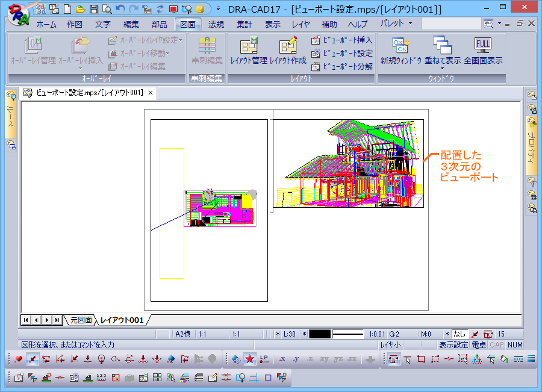
Task: Jump to first sheet tab arrow
Action: 26,320
